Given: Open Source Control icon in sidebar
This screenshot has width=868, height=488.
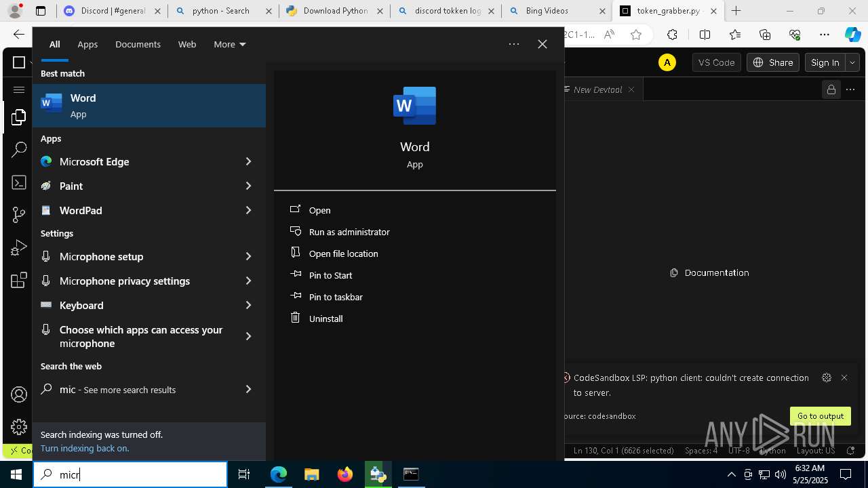Looking at the screenshot, I should pyautogui.click(x=18, y=215).
